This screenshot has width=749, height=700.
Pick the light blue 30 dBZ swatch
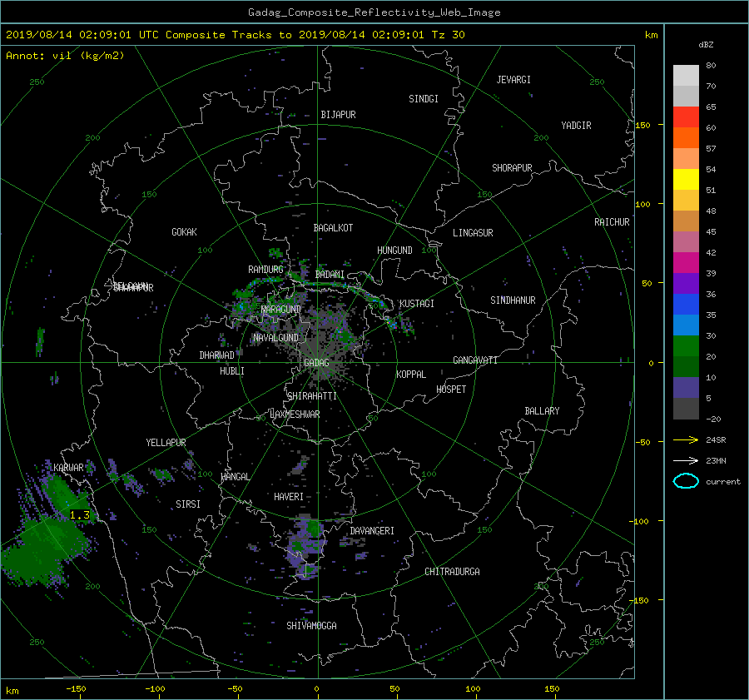(x=686, y=325)
